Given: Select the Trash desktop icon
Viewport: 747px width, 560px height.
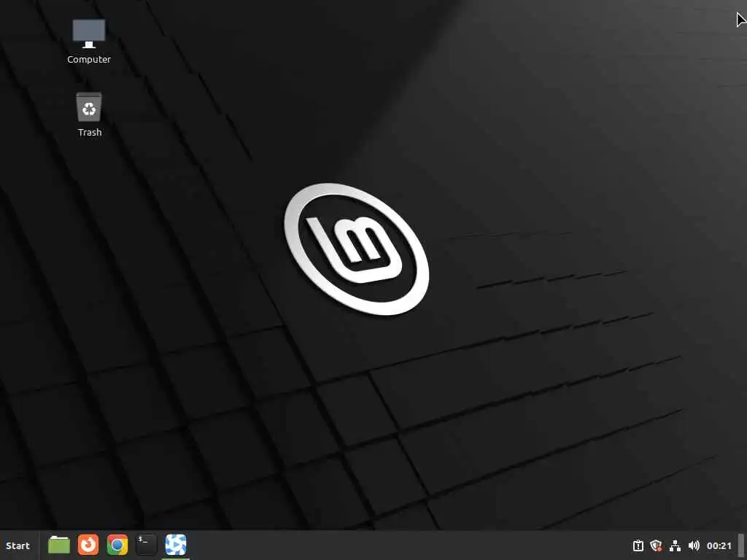Looking at the screenshot, I should click(89, 114).
